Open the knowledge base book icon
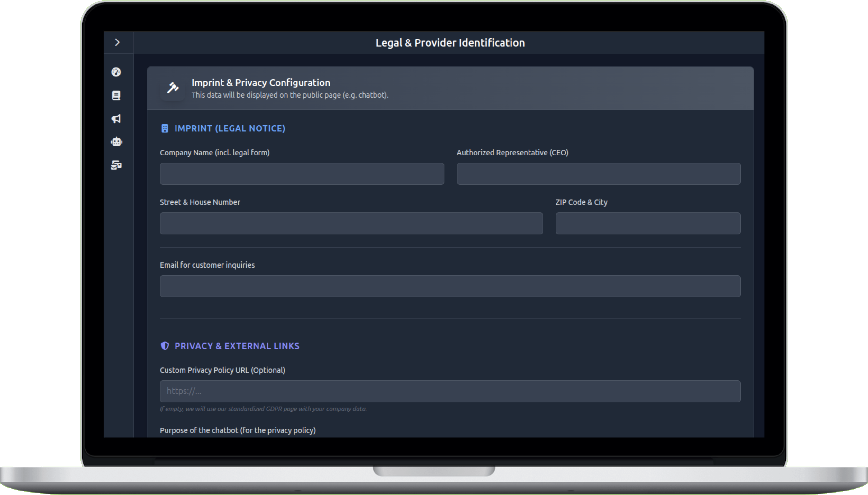868x495 pixels. [116, 95]
